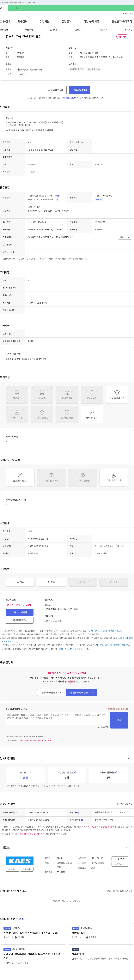Open the 임금 조건 blue info badge
This screenshot has width=134, height=980.
click(99, 200)
